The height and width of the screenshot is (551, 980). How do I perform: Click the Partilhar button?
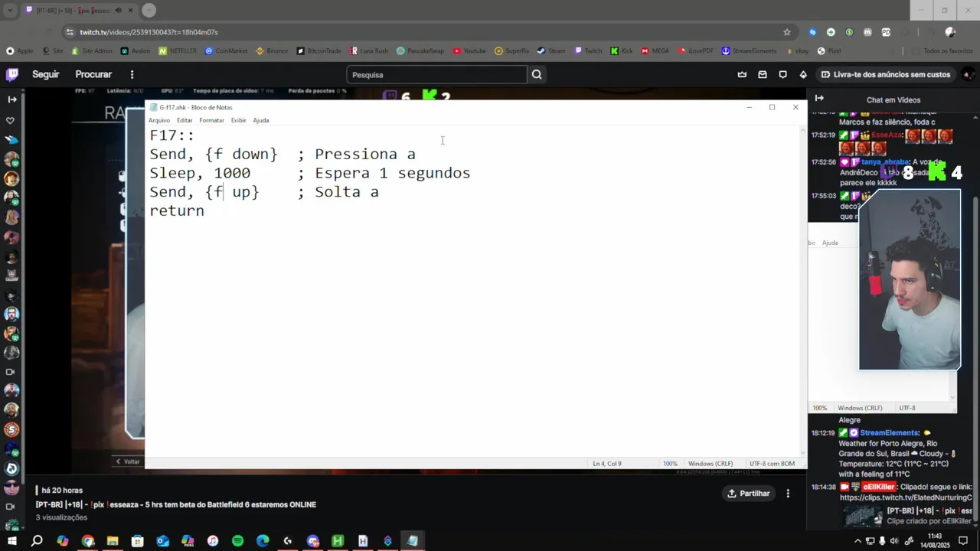(748, 494)
